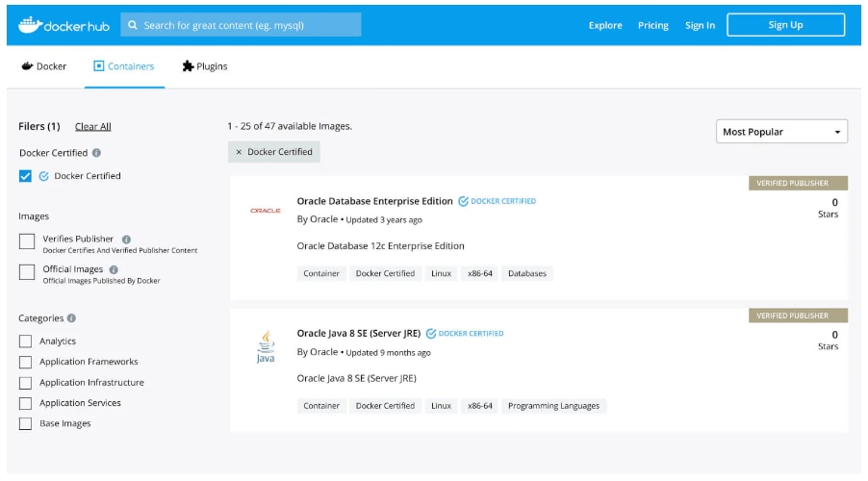
Task: Click Sign In in the header
Action: click(700, 25)
